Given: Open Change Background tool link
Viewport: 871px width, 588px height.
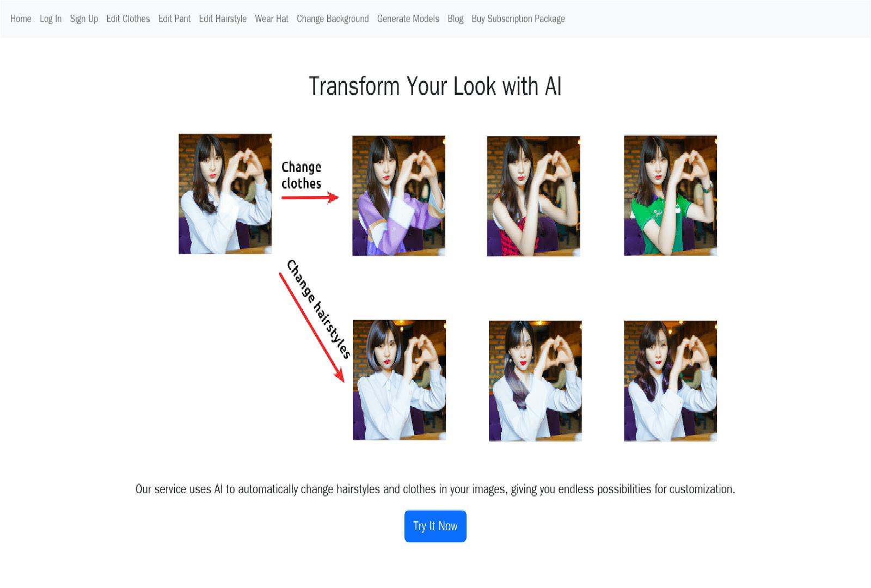Looking at the screenshot, I should tap(333, 19).
